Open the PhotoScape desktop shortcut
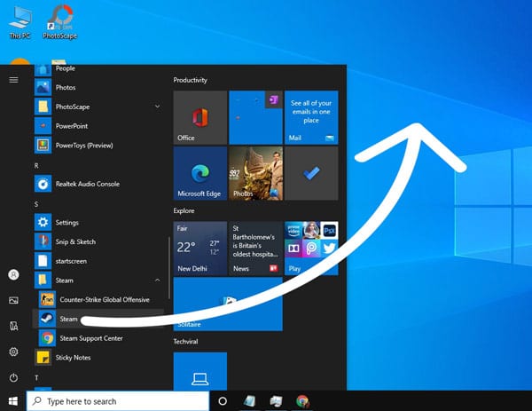The height and width of the screenshot is (411, 532). pyautogui.click(x=59, y=22)
